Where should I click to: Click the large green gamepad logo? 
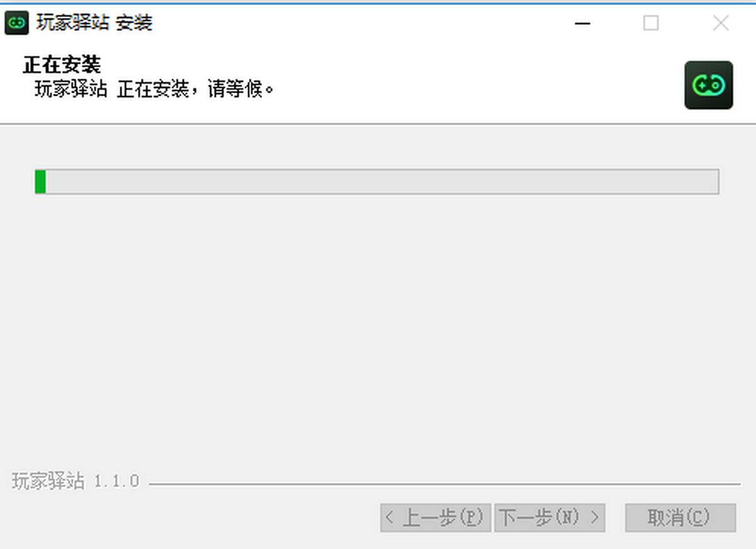point(709,85)
